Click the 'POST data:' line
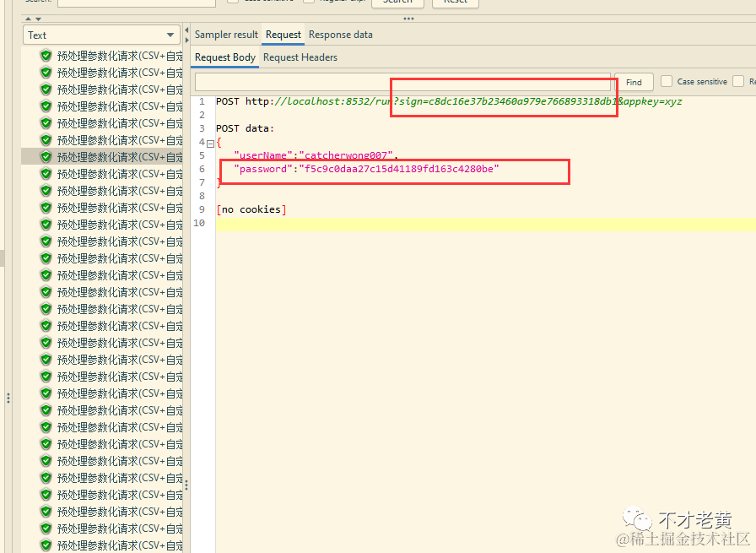The image size is (756, 553). tap(245, 128)
